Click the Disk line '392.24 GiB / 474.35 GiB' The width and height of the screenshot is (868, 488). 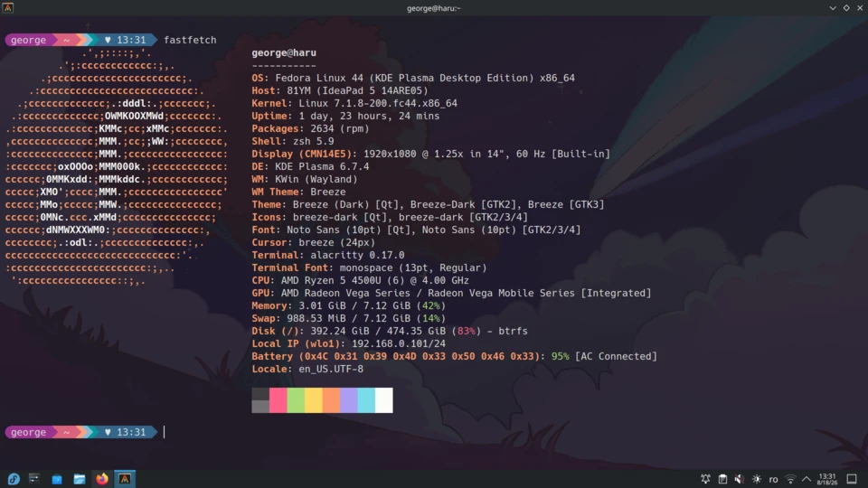tap(390, 332)
